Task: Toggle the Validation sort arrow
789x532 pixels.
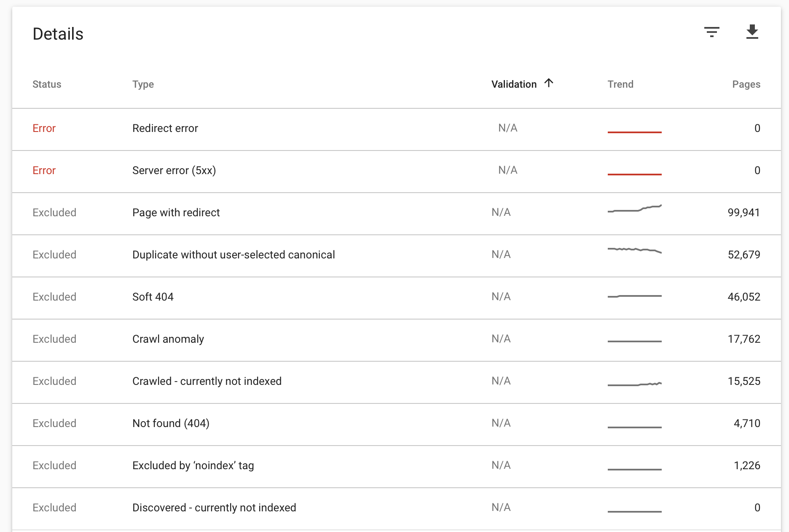Action: point(548,83)
